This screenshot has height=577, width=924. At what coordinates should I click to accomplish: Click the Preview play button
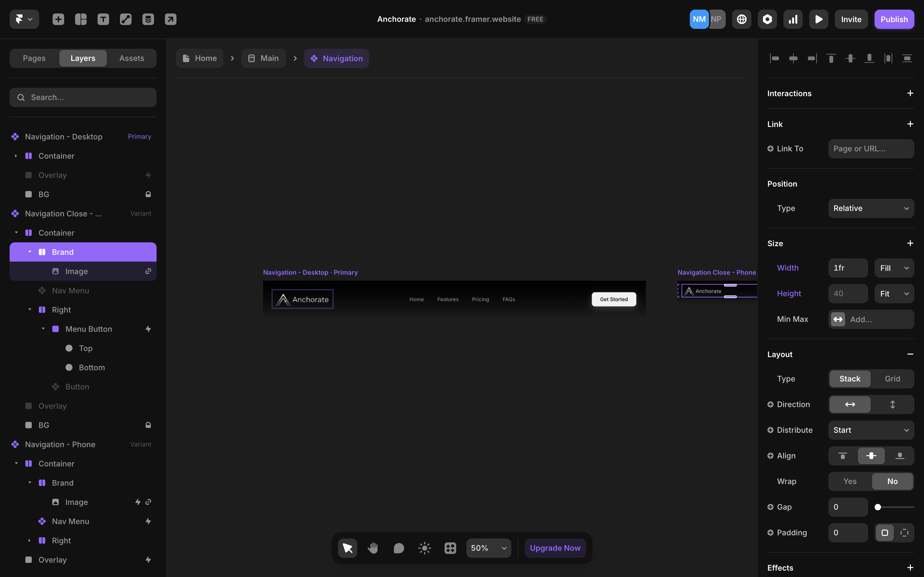(x=819, y=19)
